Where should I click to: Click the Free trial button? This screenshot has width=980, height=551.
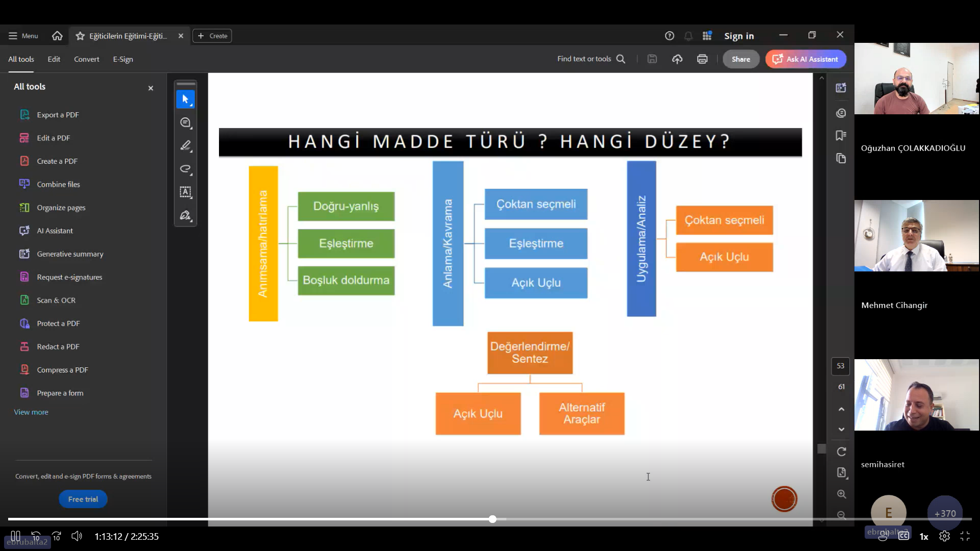[x=83, y=499]
